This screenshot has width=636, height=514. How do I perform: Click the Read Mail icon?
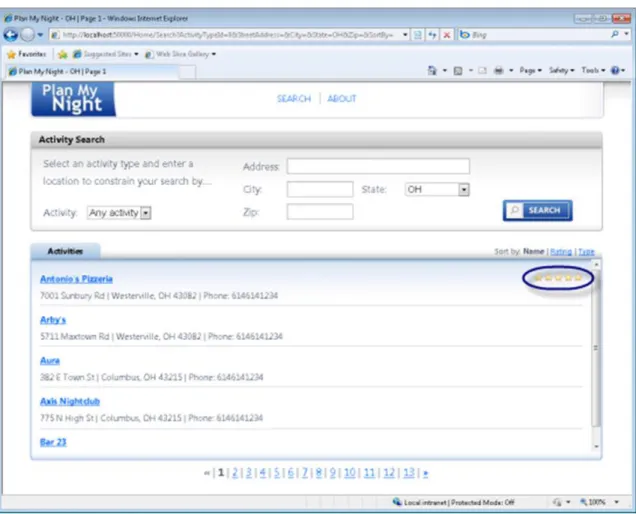482,71
